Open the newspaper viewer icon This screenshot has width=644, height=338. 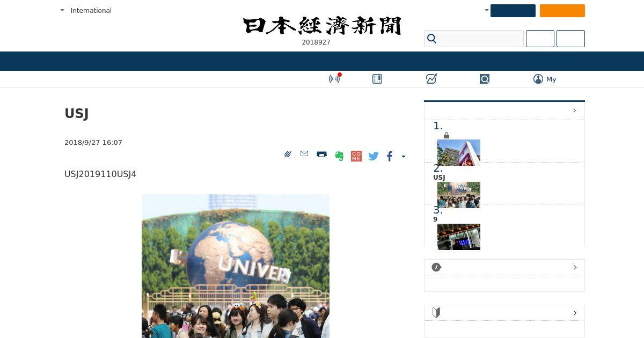click(x=377, y=79)
